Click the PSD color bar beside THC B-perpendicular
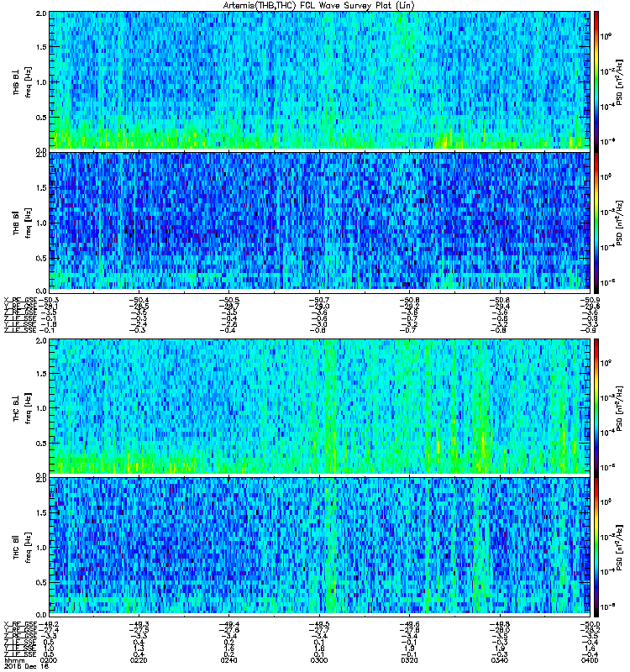 [596, 407]
